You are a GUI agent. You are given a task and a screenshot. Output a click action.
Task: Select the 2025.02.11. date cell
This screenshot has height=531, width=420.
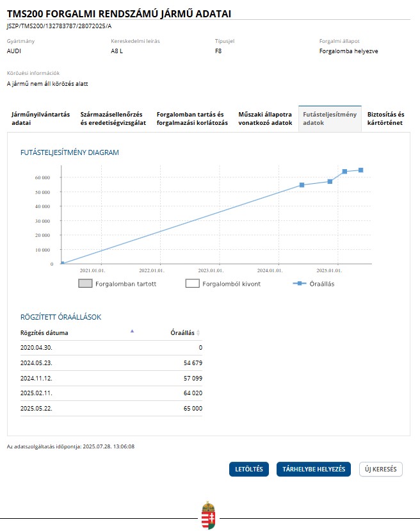pyautogui.click(x=36, y=393)
